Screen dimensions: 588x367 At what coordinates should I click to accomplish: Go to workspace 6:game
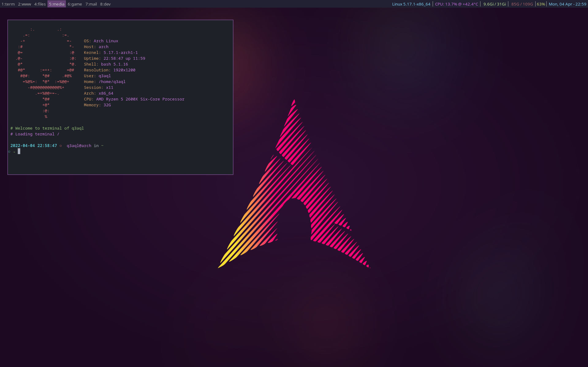pyautogui.click(x=75, y=4)
